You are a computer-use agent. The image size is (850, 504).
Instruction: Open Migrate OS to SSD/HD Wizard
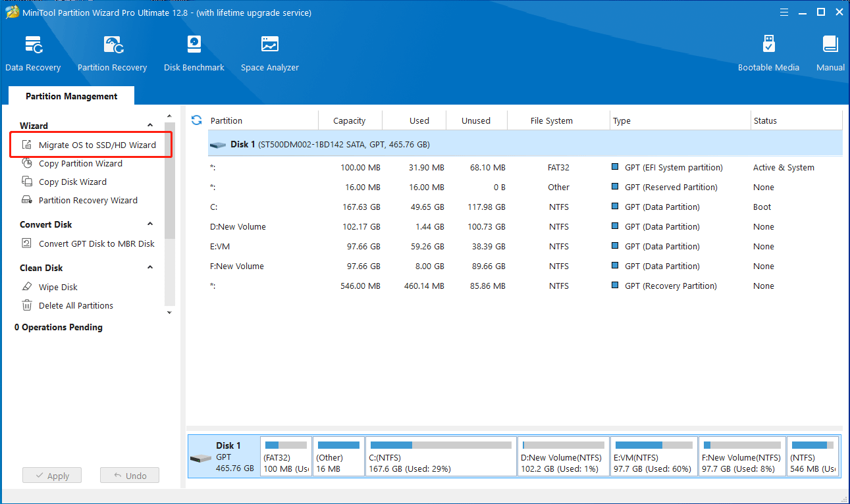(97, 145)
